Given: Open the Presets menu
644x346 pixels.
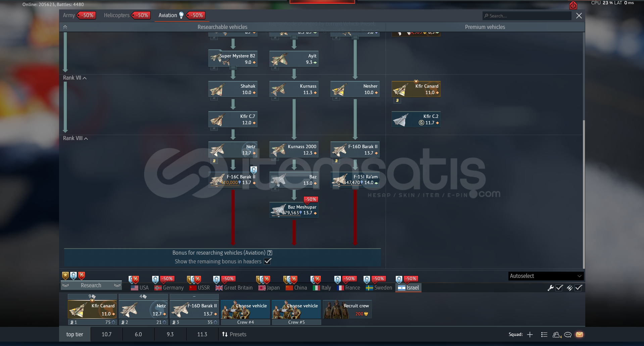Looking at the screenshot, I should coord(234,335).
